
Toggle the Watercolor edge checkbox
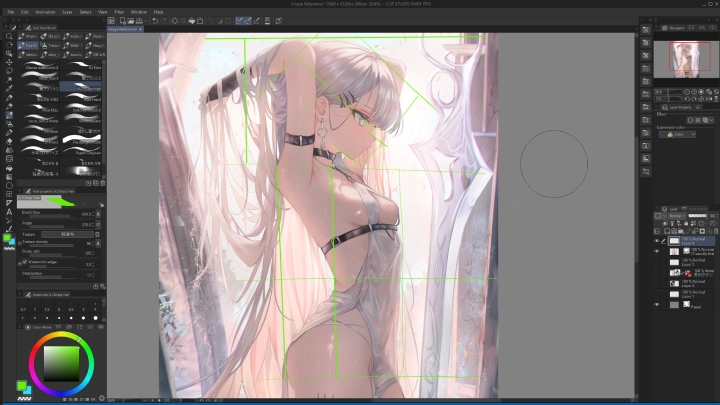tap(25, 262)
